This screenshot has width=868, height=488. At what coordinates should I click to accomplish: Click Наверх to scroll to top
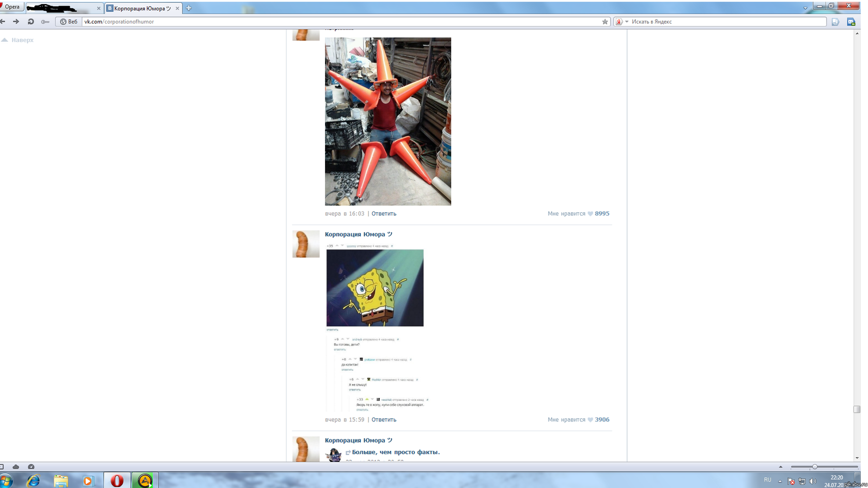coord(18,40)
